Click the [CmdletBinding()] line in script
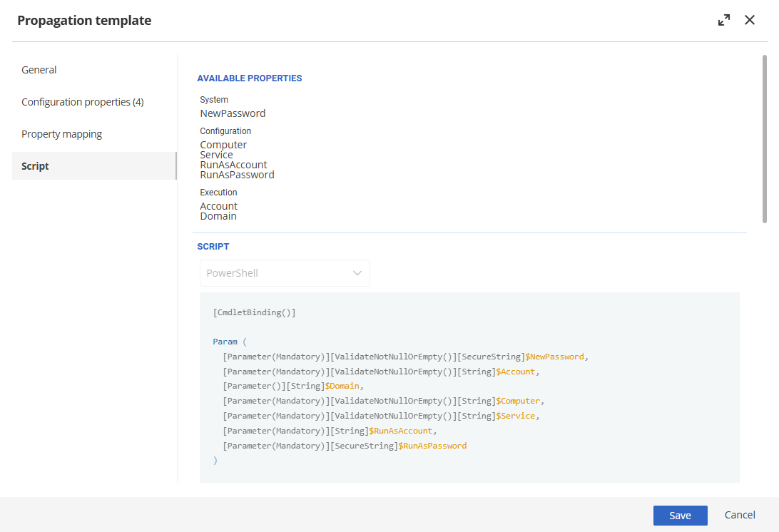This screenshot has height=532, width=779. (x=254, y=312)
